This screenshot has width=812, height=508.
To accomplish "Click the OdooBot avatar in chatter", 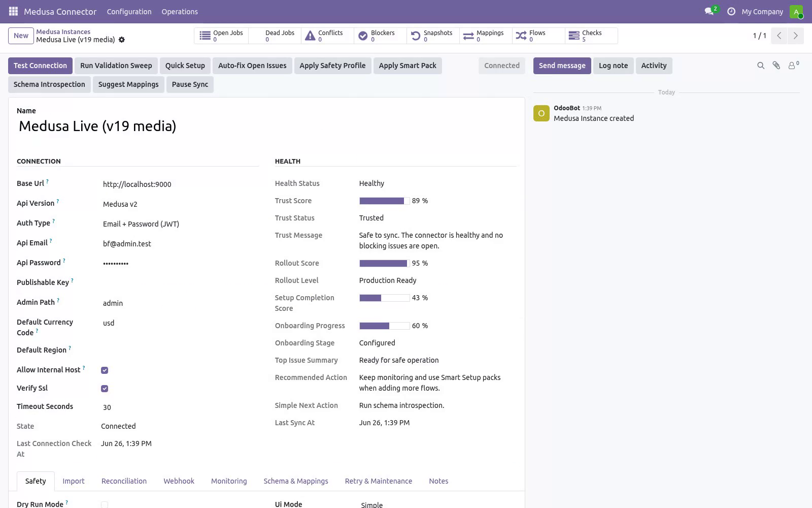I will (x=542, y=113).
